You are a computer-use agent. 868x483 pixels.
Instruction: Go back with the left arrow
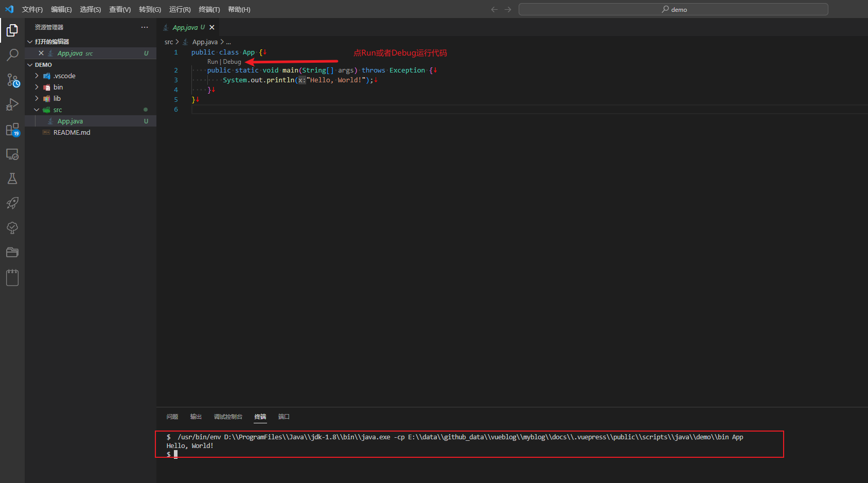click(x=494, y=9)
